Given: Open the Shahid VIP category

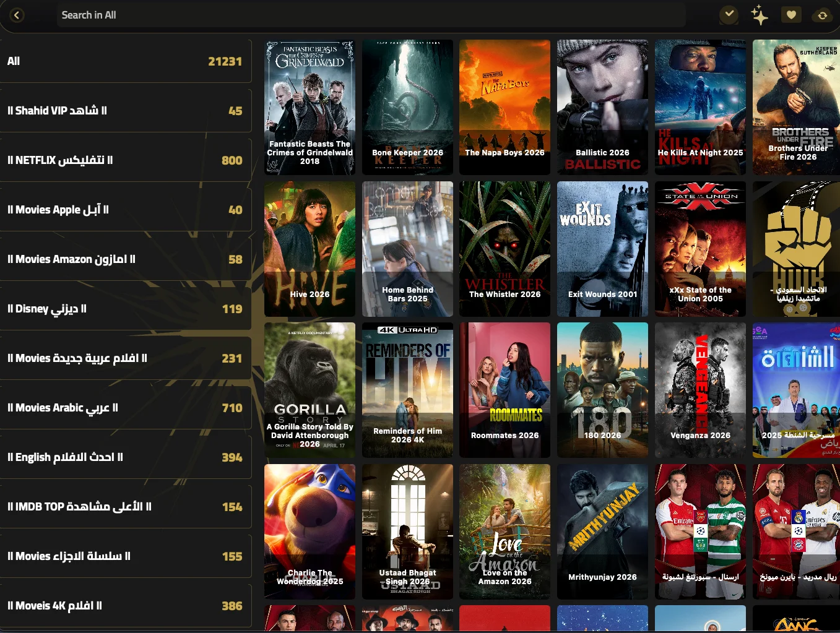Looking at the screenshot, I should 125,111.
